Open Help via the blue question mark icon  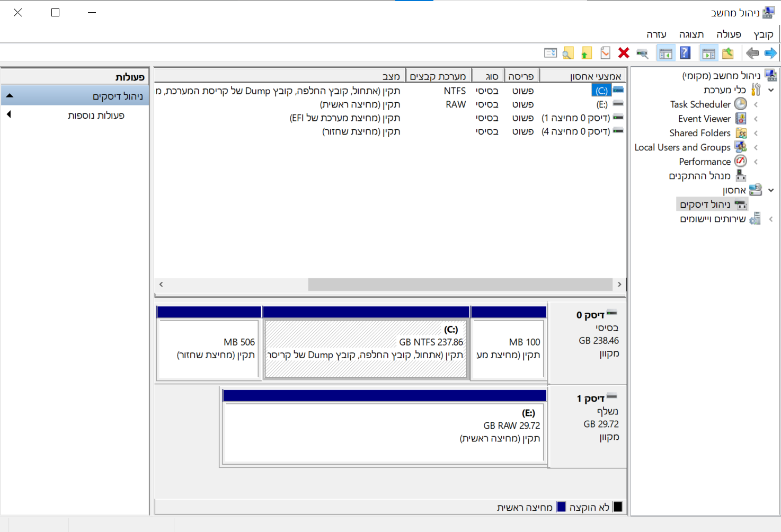click(685, 53)
